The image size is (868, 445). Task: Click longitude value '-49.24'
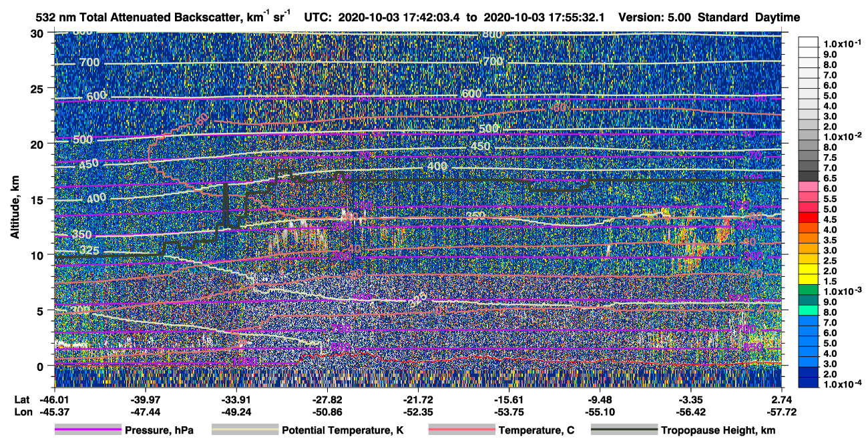[x=236, y=412]
